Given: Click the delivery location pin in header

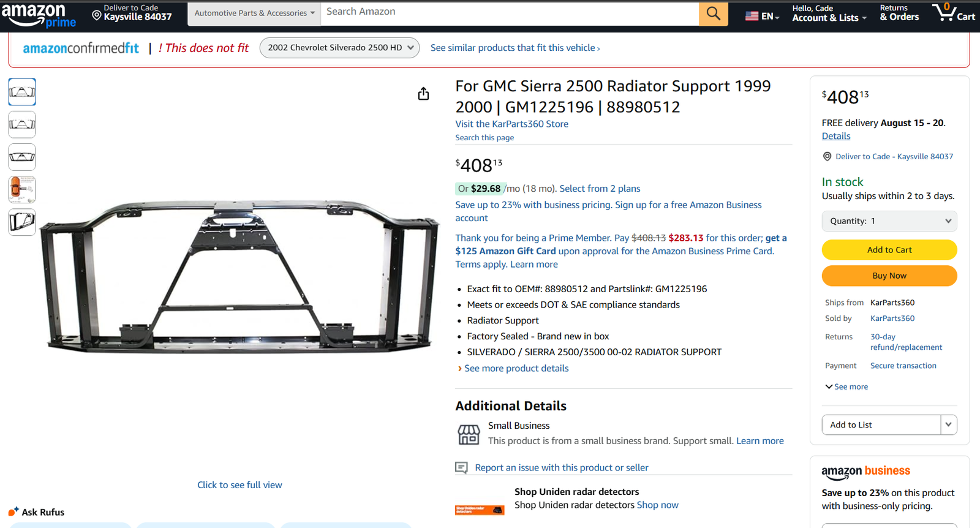Looking at the screenshot, I should point(97,16).
